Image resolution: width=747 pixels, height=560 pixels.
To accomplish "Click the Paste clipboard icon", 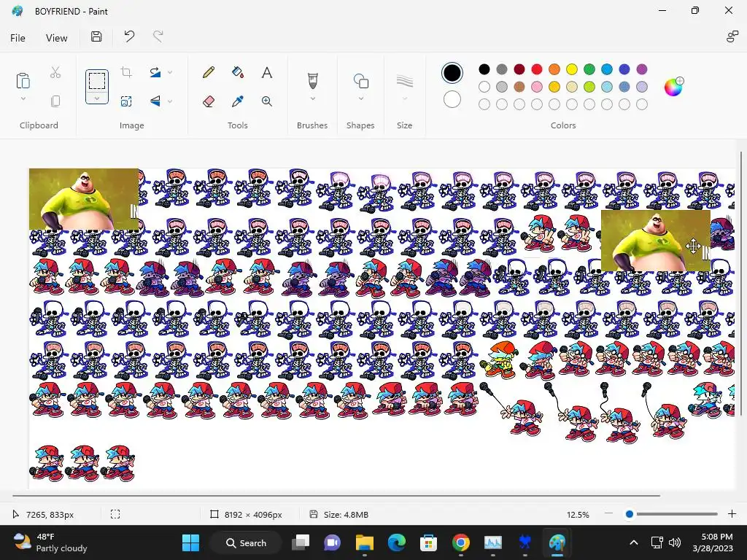I will click(23, 80).
